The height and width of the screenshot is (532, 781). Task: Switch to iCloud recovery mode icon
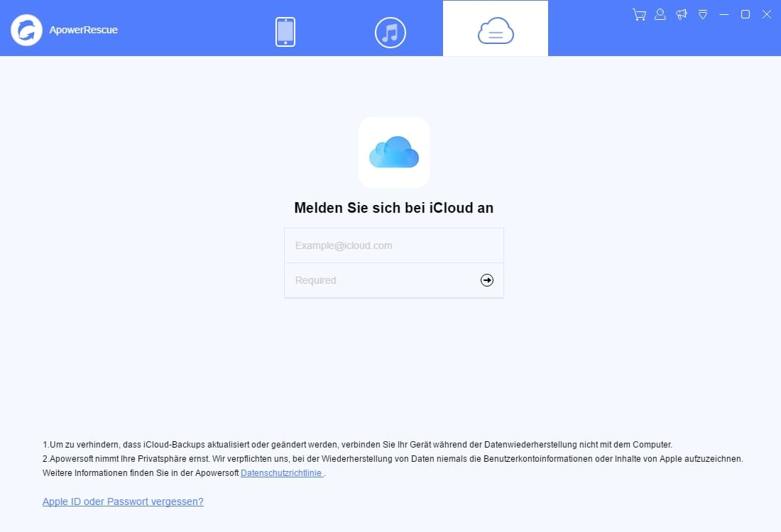click(495, 31)
